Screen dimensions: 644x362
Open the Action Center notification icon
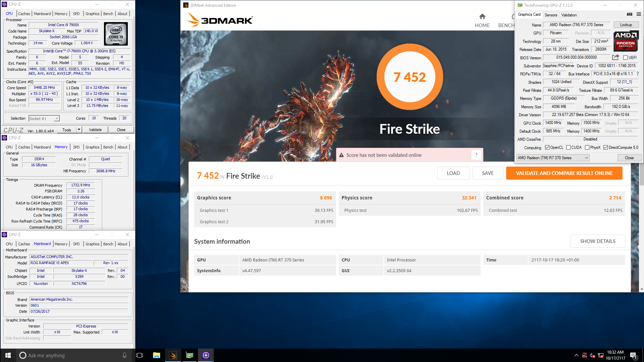[x=633, y=355]
